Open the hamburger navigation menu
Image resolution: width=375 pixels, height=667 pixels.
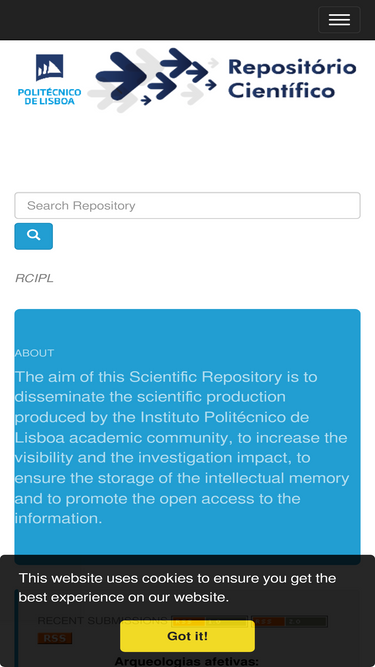pyautogui.click(x=339, y=20)
